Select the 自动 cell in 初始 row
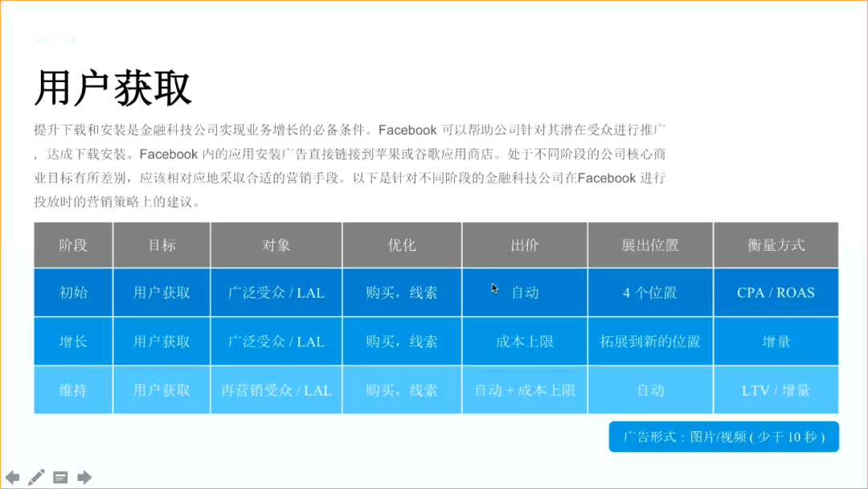Screen dimensions: 868x489 [x=524, y=293]
